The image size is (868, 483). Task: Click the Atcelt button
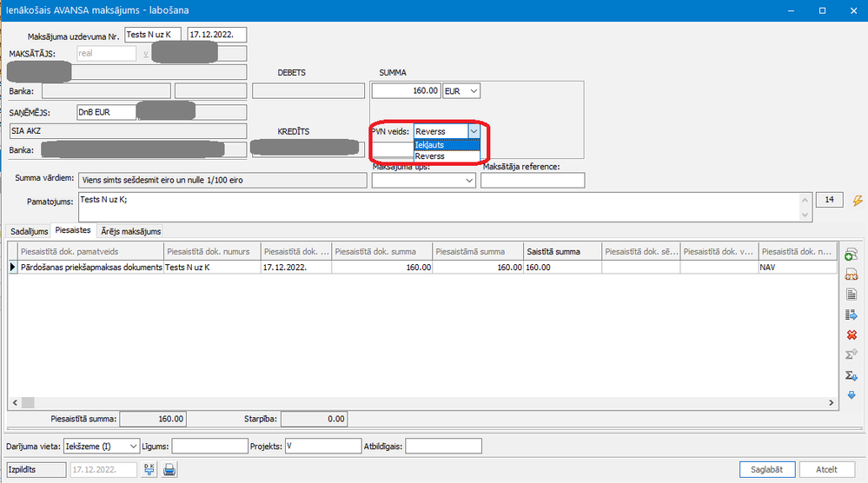click(x=826, y=469)
